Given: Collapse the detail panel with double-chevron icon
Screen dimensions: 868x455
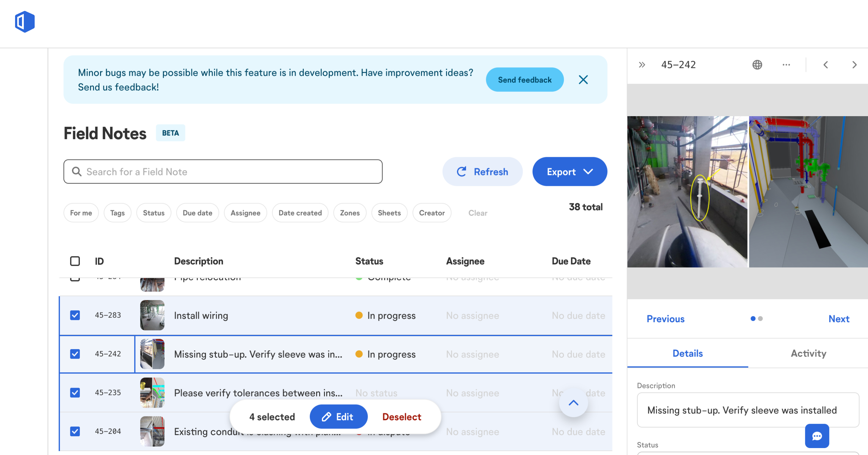Looking at the screenshot, I should click(642, 65).
